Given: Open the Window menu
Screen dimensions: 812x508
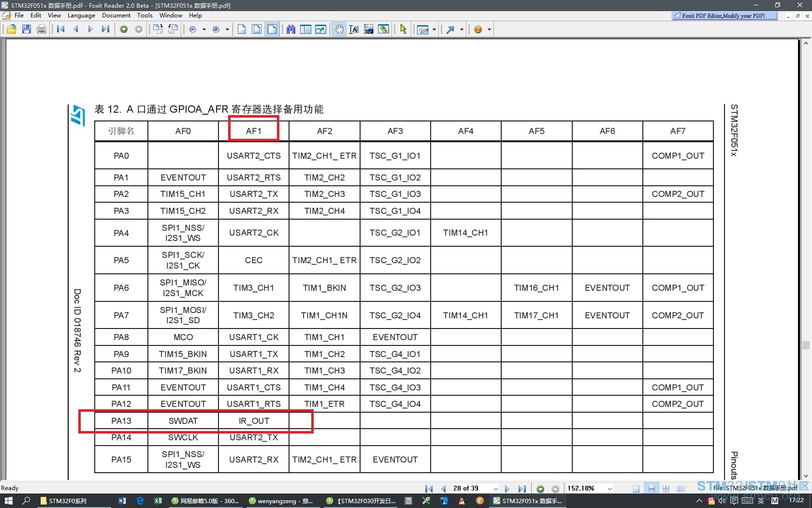Looking at the screenshot, I should 171,15.
